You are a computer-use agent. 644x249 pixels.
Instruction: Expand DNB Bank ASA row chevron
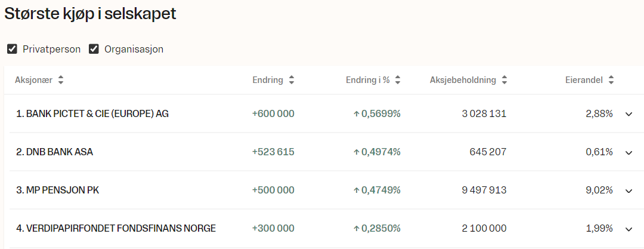[629, 152]
